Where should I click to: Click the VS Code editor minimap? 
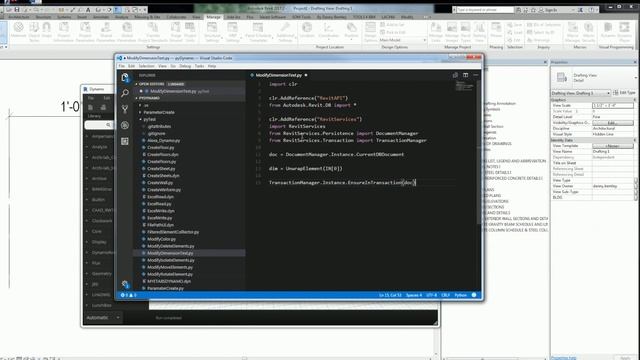[464, 87]
